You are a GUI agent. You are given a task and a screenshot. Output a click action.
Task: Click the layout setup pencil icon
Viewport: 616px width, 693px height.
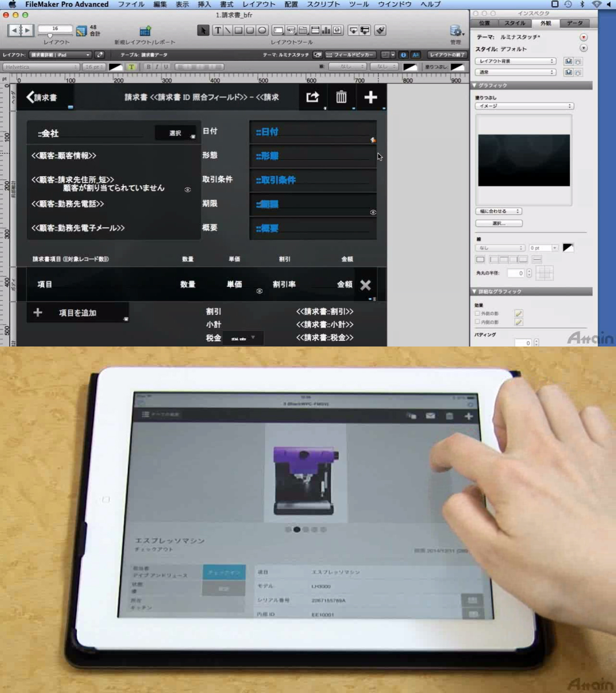pyautogui.click(x=100, y=55)
